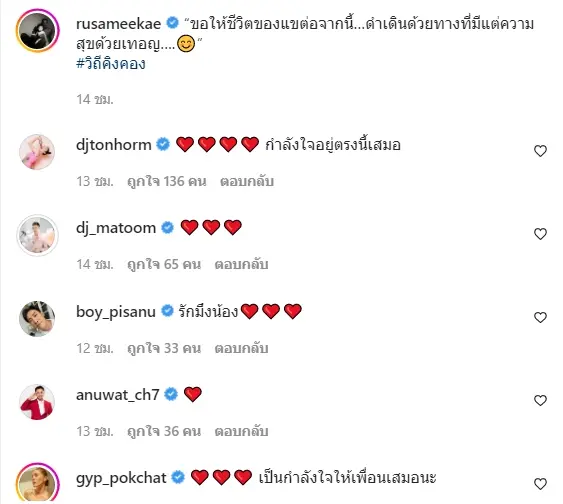Open djtonhorm's profile avatar
Image resolution: width=563 pixels, height=504 pixels.
[x=37, y=151]
